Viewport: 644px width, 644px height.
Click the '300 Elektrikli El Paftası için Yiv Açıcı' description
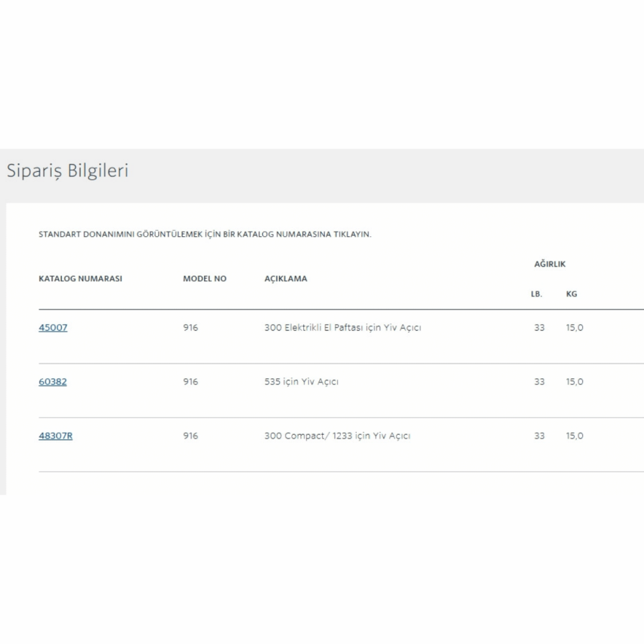pos(342,328)
